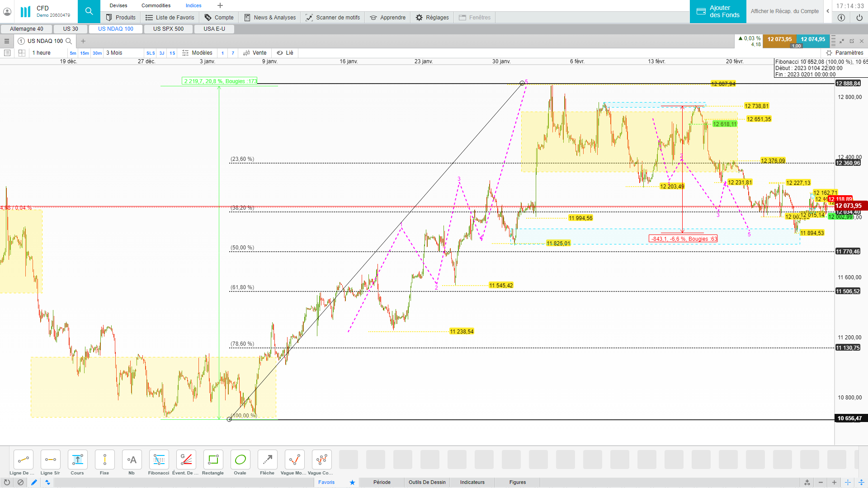The height and width of the screenshot is (488, 868).
Task: Open the 3 Mois range dropdown
Action: point(114,53)
